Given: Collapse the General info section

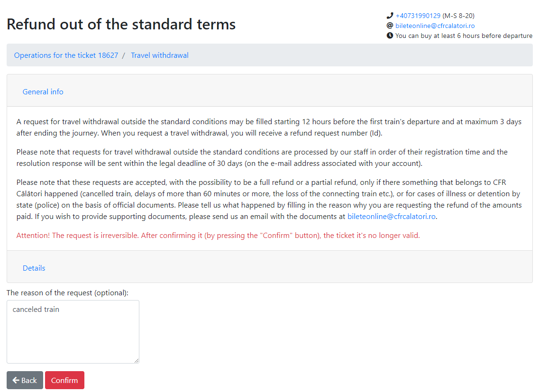Looking at the screenshot, I should click(x=43, y=92).
